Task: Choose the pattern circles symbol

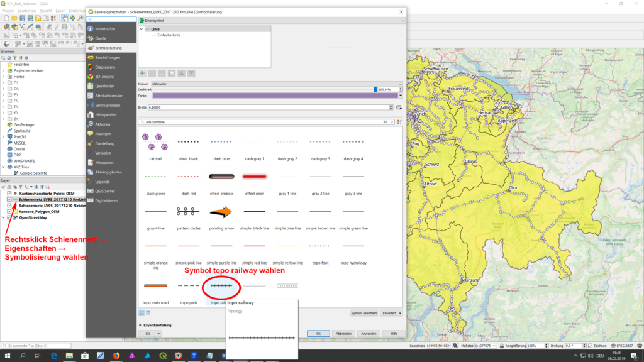Action: (x=188, y=211)
